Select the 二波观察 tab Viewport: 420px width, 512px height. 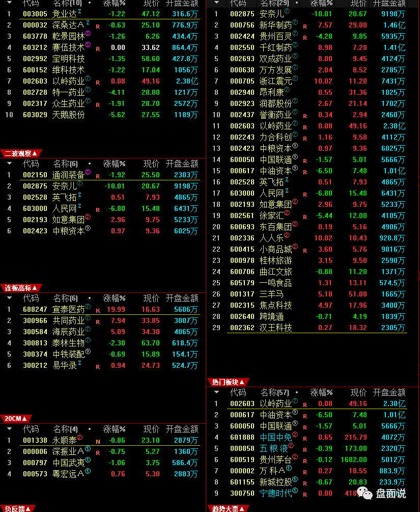tap(21, 153)
